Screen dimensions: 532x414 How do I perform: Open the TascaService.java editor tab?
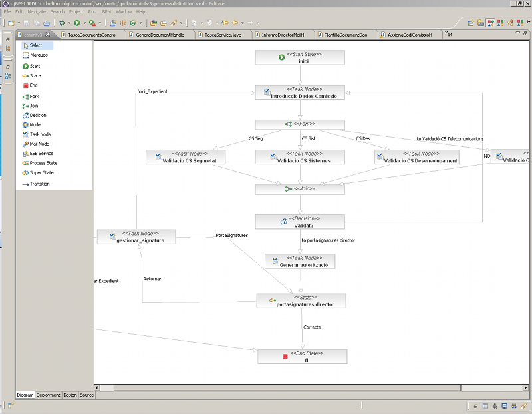(223, 34)
